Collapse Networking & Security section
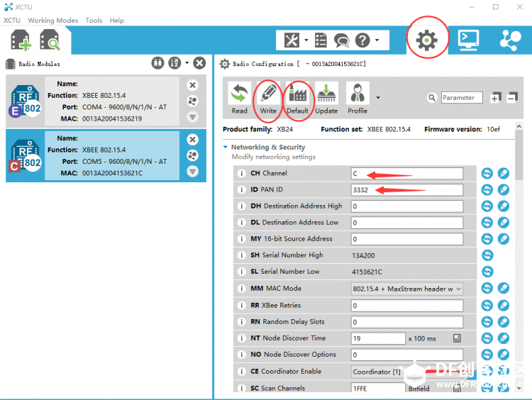This screenshot has height=400, width=532. point(226,147)
